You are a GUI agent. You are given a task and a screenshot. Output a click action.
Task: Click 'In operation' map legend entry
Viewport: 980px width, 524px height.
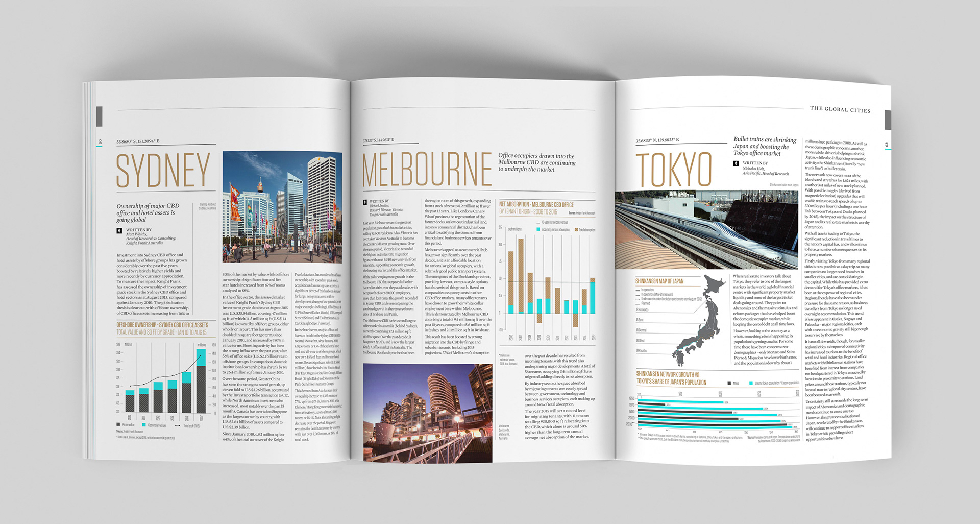[x=645, y=290]
